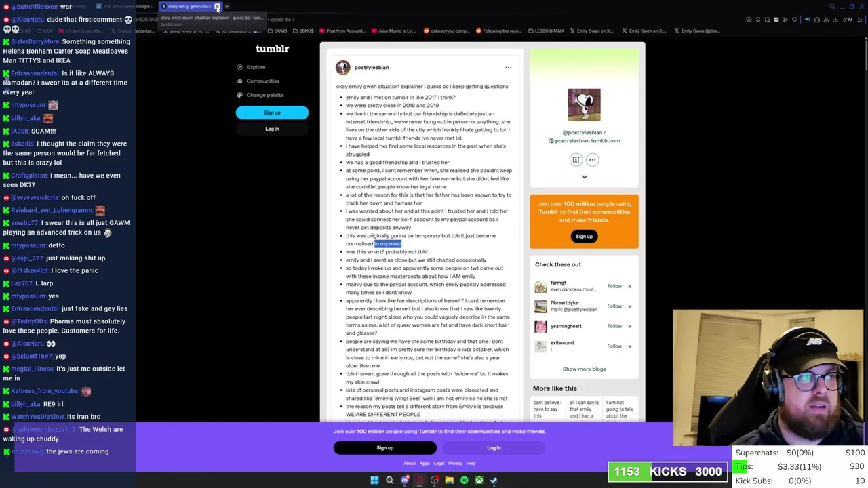This screenshot has width=868, height=488.
Task: Open the downloads arrow icon
Action: pyautogui.click(x=835, y=20)
